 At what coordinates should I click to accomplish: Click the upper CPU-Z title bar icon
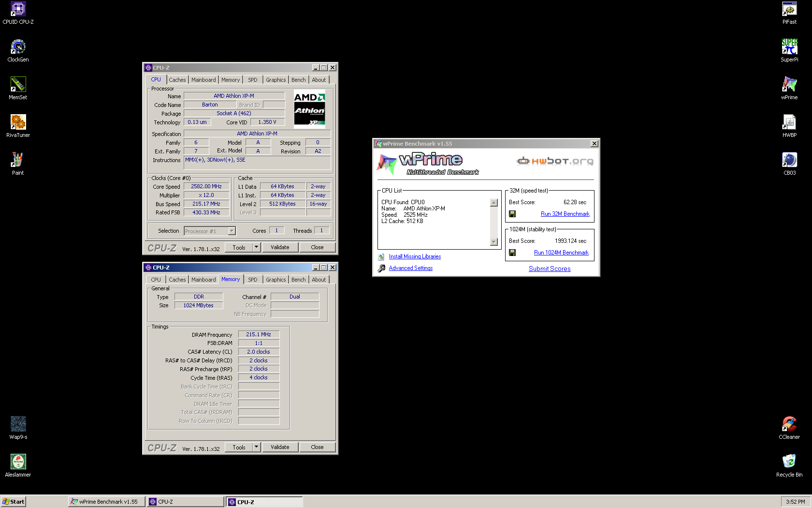click(x=148, y=68)
